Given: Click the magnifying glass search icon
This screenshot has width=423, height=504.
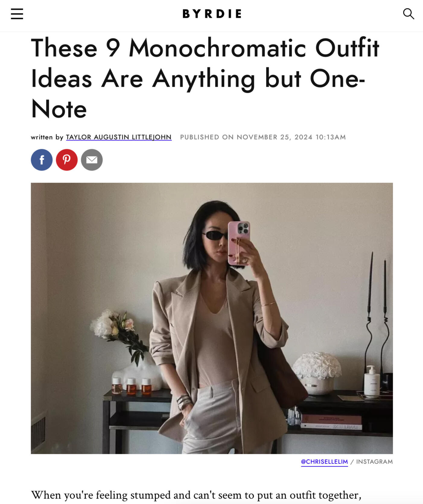Looking at the screenshot, I should coord(409,14).
